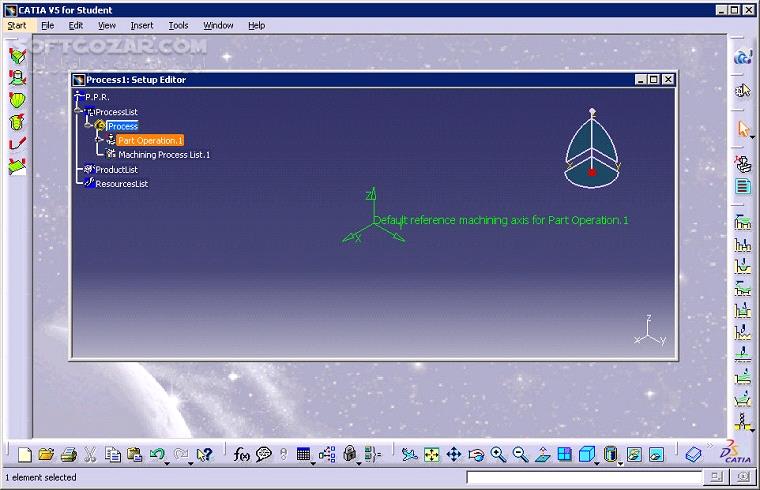Select ResourcesList in the tree
Image resolution: width=760 pixels, height=490 pixels.
(121, 184)
